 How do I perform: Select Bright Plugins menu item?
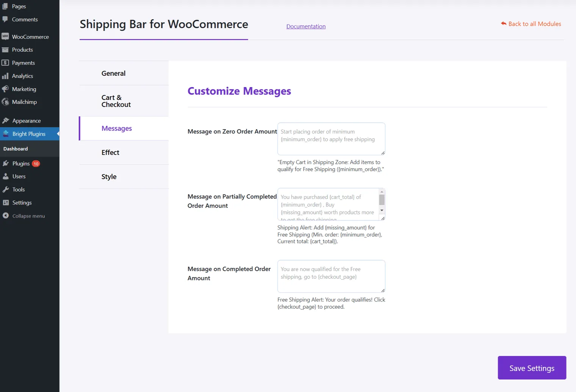pyautogui.click(x=30, y=134)
